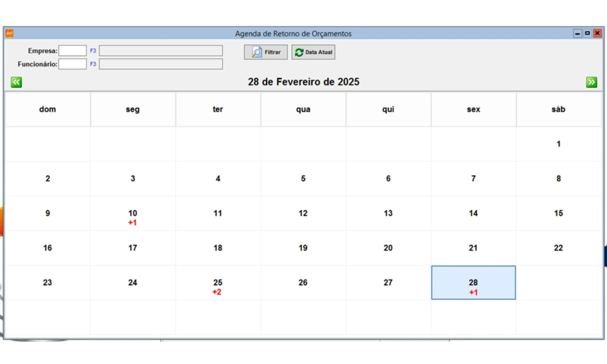Open Funcionário lookup with F3 link
Screen dimensions: 607x364
click(x=93, y=64)
